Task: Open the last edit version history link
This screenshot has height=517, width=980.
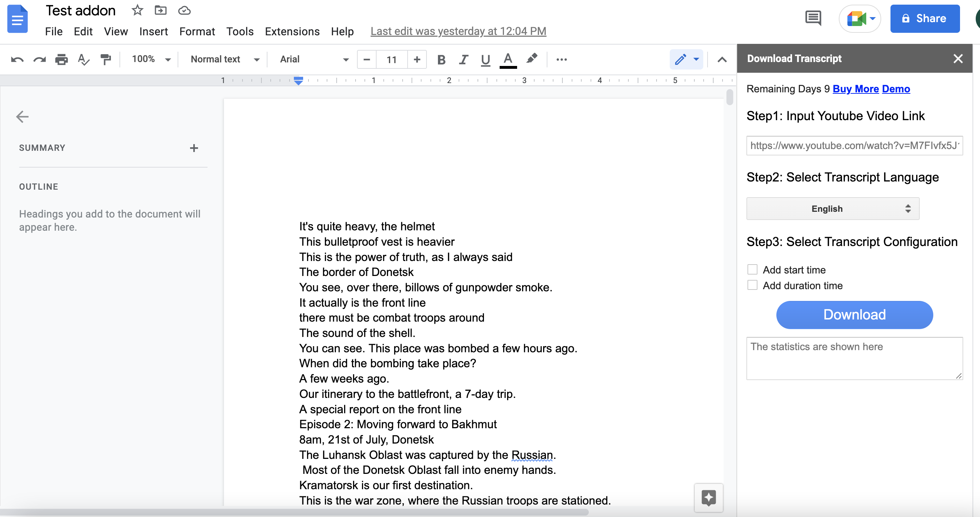Action: (x=458, y=31)
